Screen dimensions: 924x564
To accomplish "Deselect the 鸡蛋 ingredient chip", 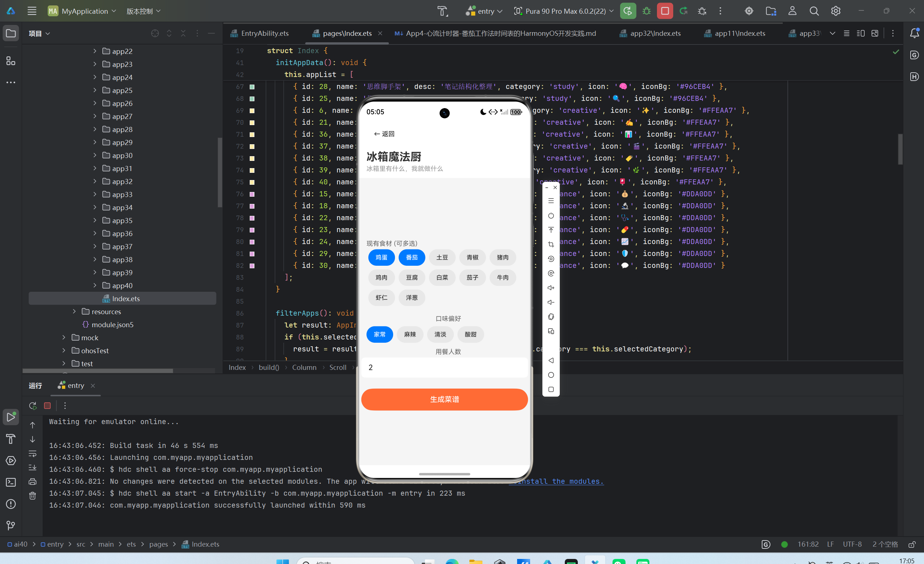I will [381, 257].
